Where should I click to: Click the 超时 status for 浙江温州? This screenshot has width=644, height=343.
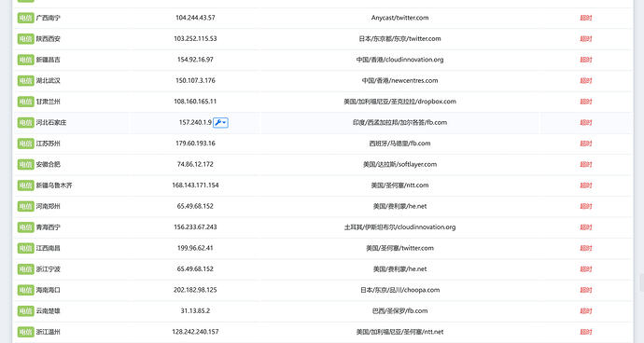[586, 332]
